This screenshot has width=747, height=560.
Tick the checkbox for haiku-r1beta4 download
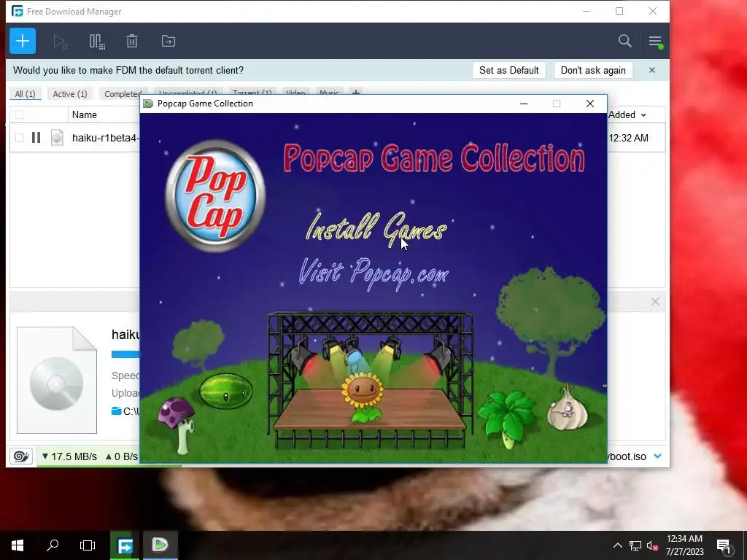(x=20, y=138)
